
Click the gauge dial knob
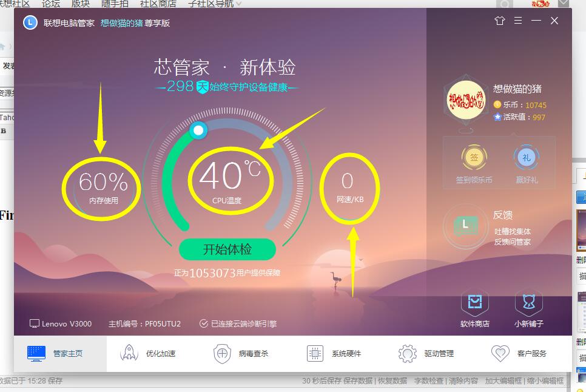click(x=198, y=130)
